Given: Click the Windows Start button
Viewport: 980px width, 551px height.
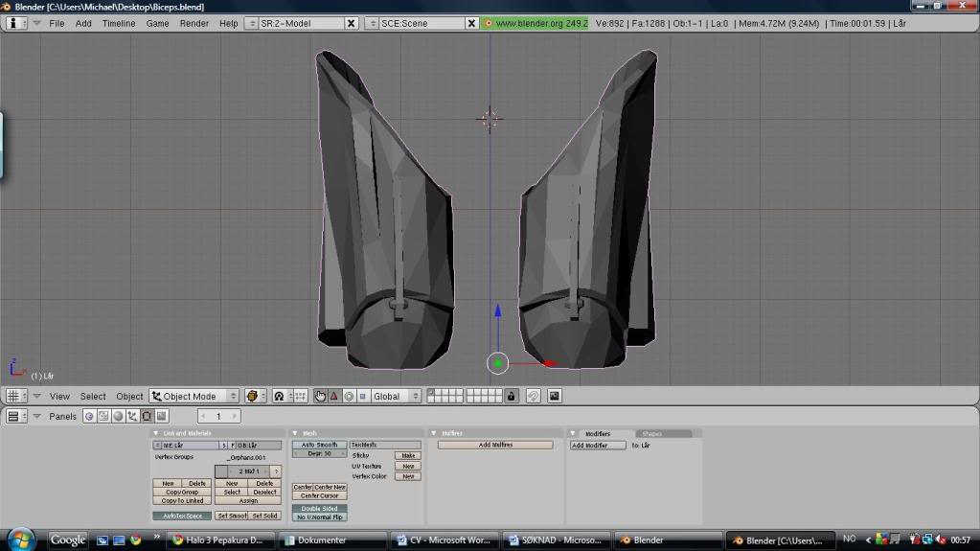Looking at the screenshot, I should [x=21, y=540].
